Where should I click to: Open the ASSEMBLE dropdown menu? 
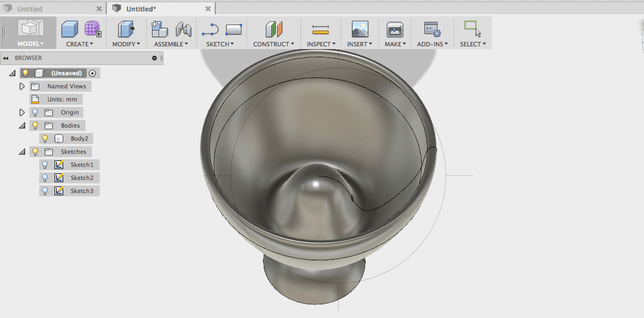pos(171,44)
